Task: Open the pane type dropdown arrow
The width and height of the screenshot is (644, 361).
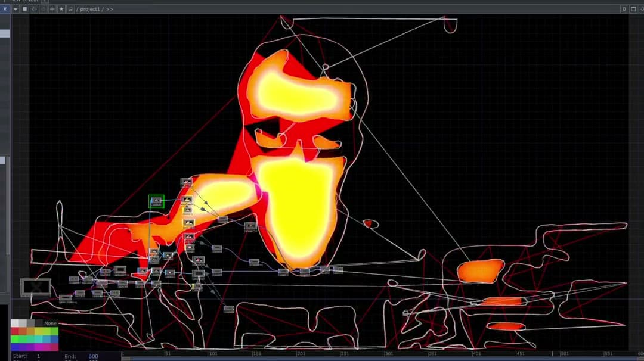Action: pyautogui.click(x=16, y=8)
